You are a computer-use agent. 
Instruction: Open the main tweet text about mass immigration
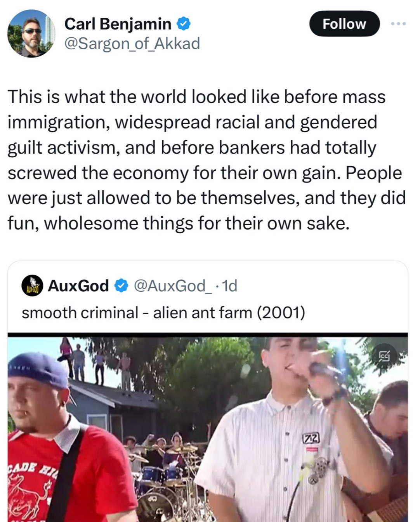point(207,160)
